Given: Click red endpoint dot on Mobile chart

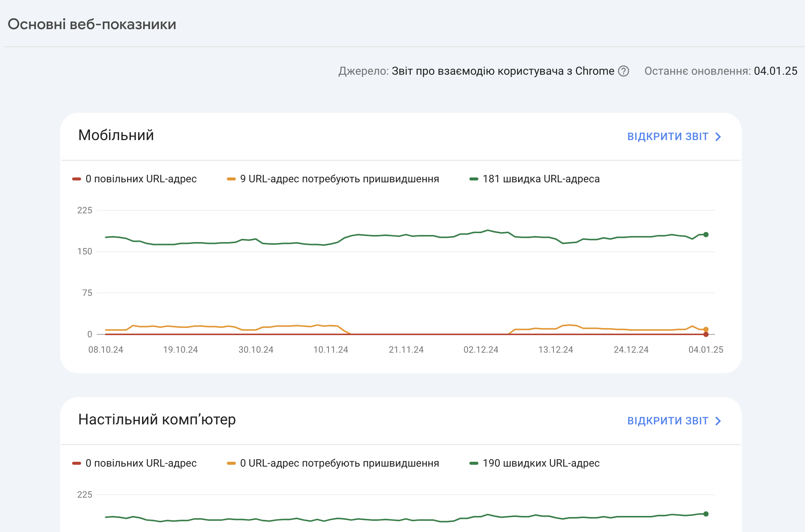Looking at the screenshot, I should click(x=706, y=335).
